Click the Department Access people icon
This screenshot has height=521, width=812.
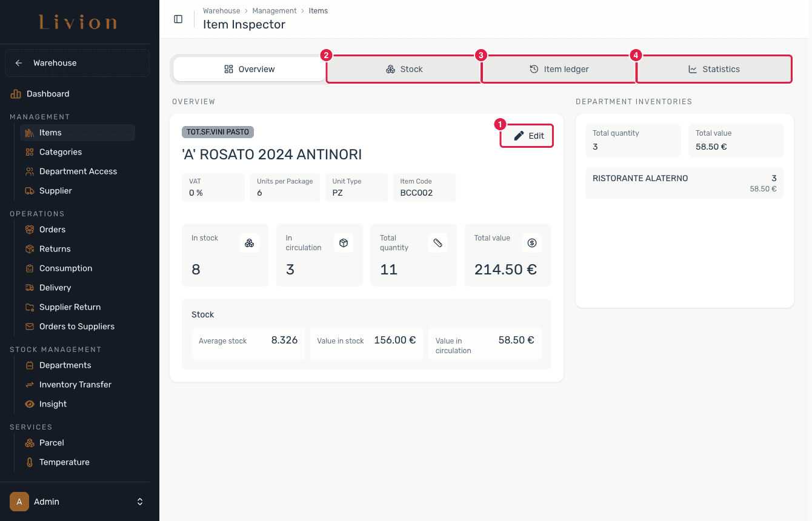(30, 171)
